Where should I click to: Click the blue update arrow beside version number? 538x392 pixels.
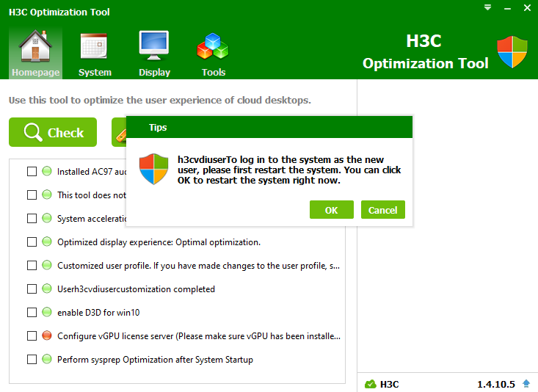pyautogui.click(x=526, y=384)
